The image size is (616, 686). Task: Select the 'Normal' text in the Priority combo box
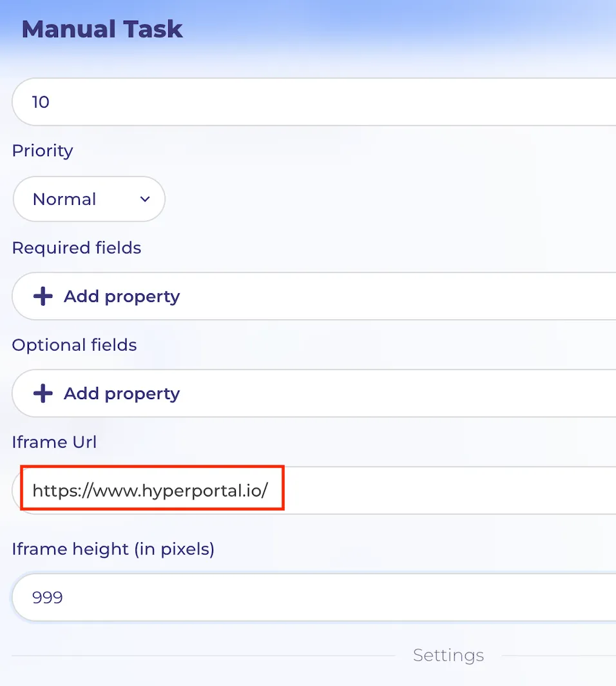(x=64, y=199)
